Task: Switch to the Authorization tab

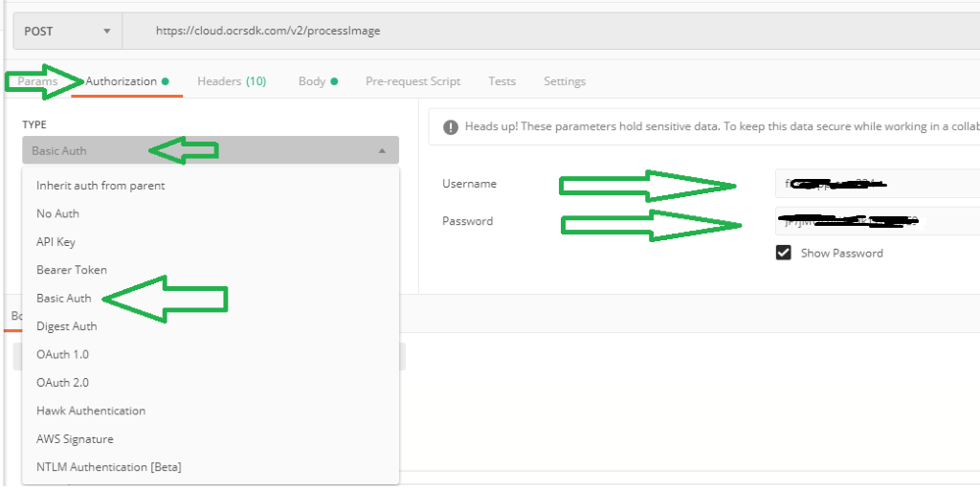Action: pyautogui.click(x=127, y=81)
